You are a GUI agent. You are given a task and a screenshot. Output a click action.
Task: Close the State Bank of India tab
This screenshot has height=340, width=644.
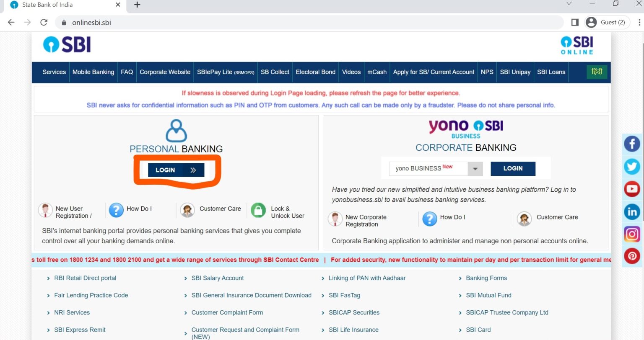118,5
